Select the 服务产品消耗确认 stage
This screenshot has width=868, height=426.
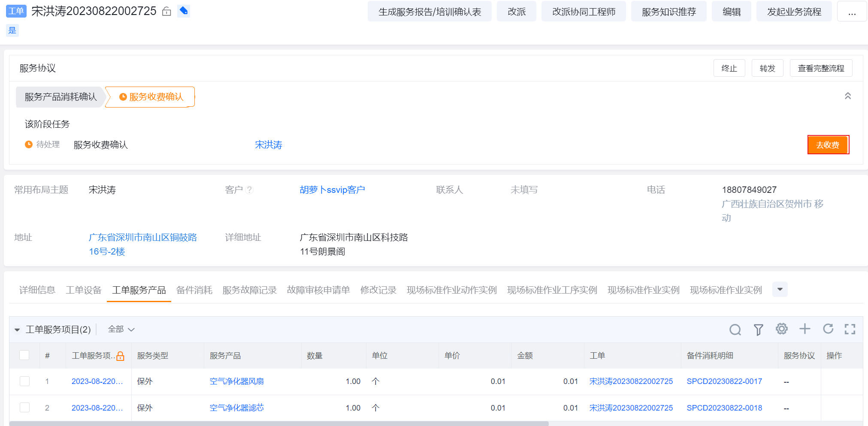pyautogui.click(x=60, y=97)
